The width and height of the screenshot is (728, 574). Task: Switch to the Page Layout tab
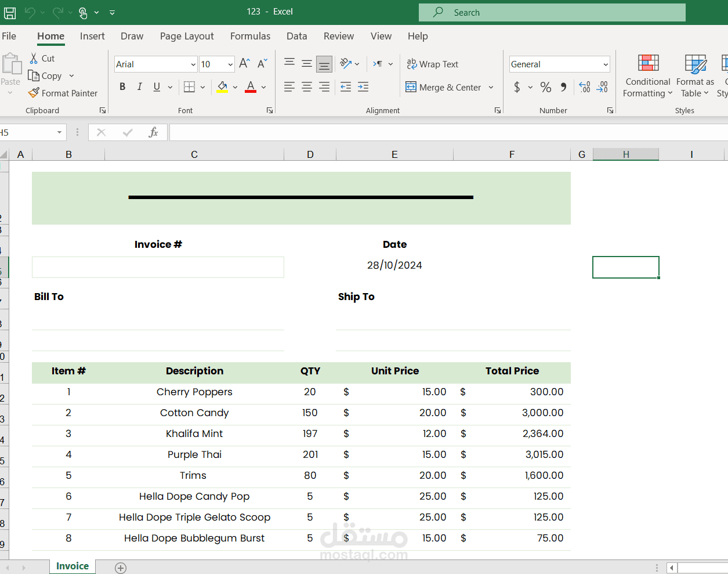[x=187, y=36]
